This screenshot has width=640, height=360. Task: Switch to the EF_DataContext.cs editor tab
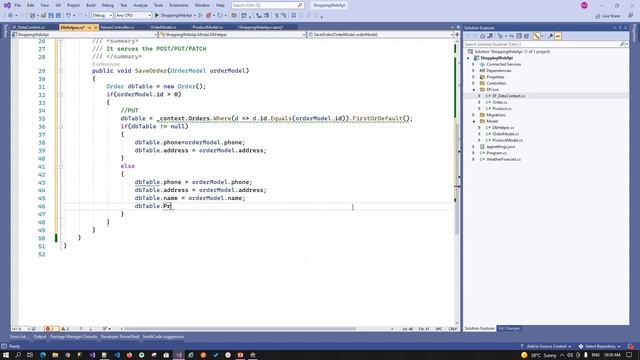(x=30, y=27)
